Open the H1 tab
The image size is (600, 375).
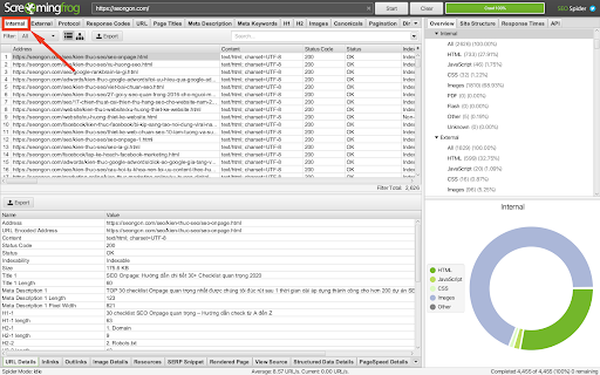tap(287, 23)
